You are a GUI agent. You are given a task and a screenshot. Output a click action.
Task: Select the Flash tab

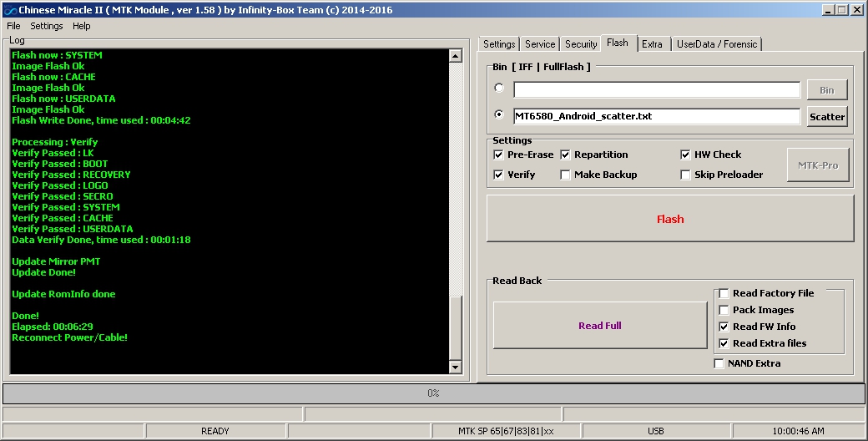tap(618, 43)
